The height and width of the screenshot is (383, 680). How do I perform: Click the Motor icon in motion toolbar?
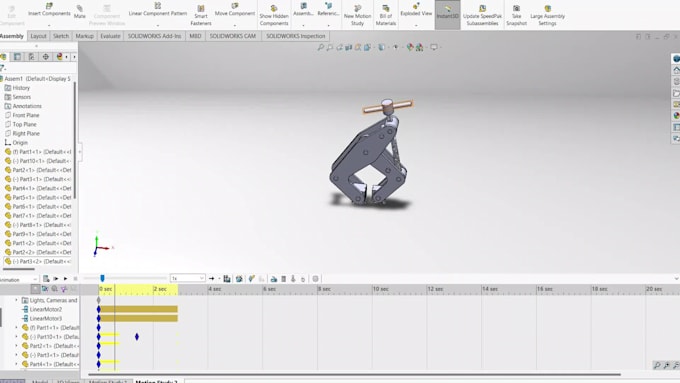pos(274,279)
